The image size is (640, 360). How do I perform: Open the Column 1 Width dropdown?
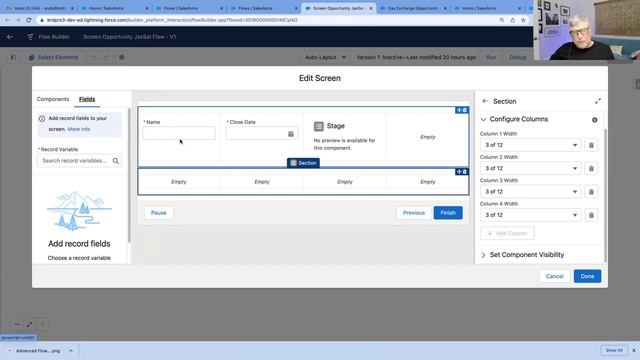tap(530, 145)
